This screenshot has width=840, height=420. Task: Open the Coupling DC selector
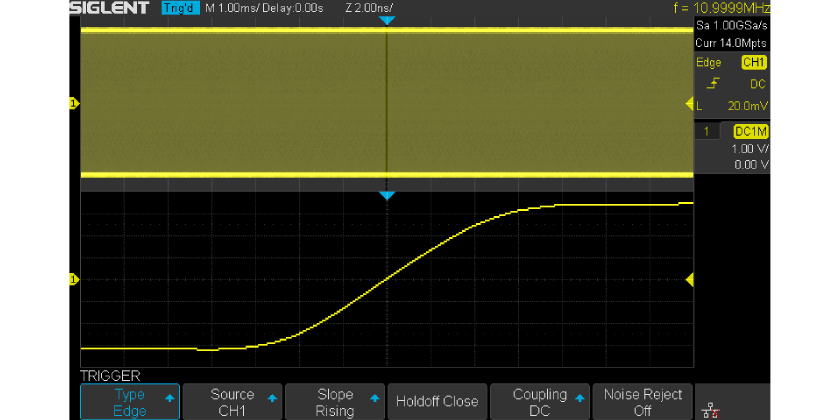(x=540, y=402)
